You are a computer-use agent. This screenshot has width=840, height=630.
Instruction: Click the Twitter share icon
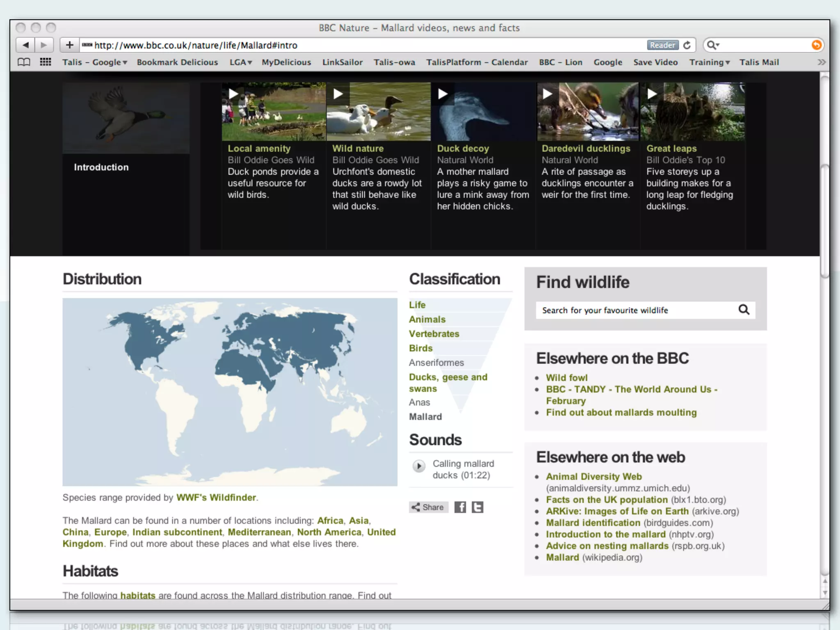[x=477, y=507]
